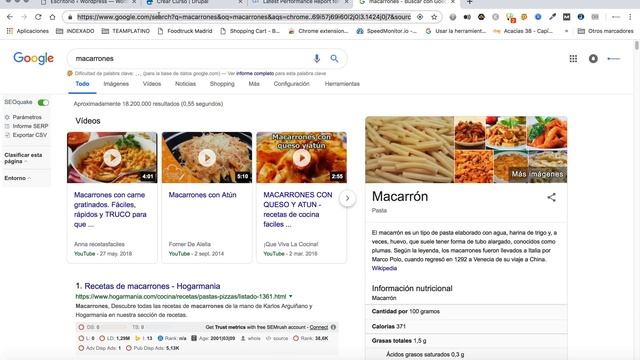Open Macarrones con carne gratinados title link
Screen dimensions: 640x360
pos(110,209)
